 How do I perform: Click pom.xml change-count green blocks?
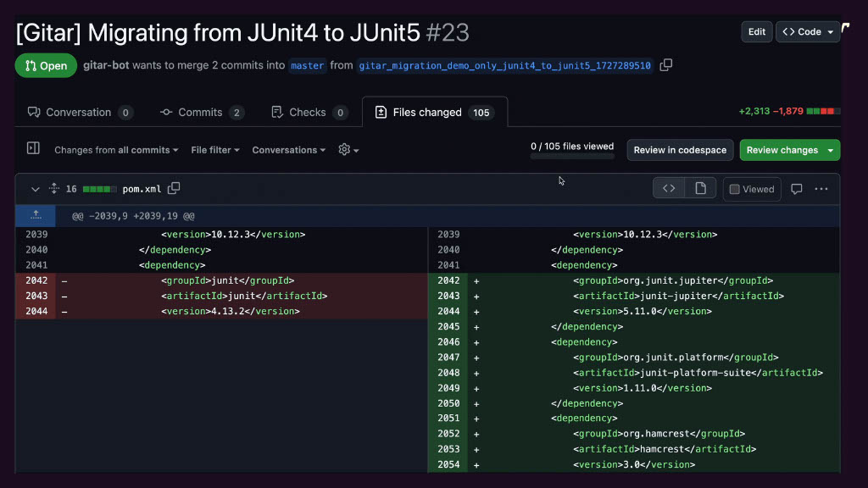pos(100,189)
